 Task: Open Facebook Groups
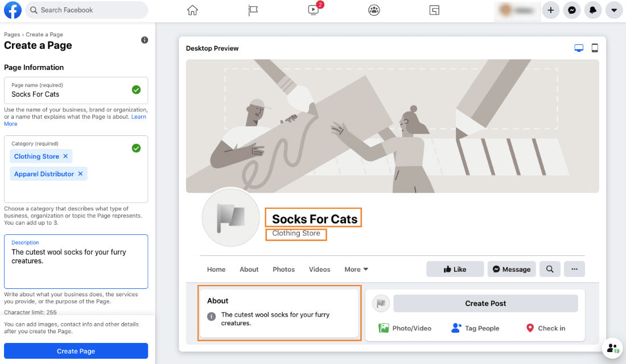pyautogui.click(x=374, y=10)
